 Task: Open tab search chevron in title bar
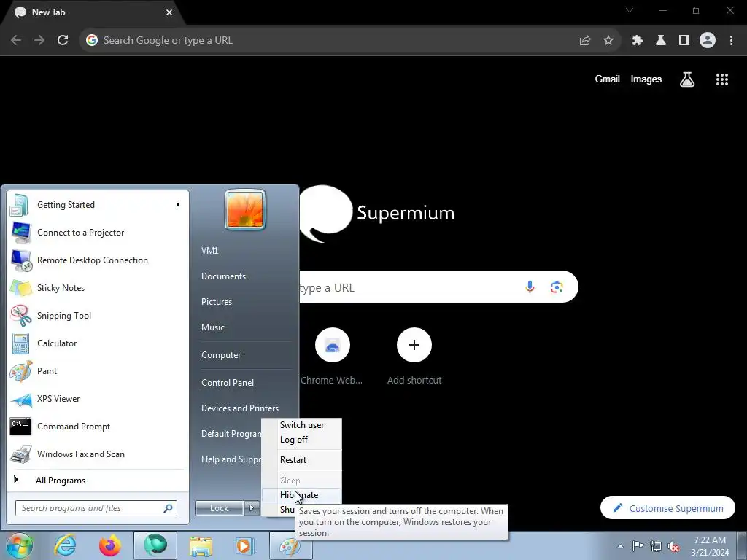coord(630,10)
